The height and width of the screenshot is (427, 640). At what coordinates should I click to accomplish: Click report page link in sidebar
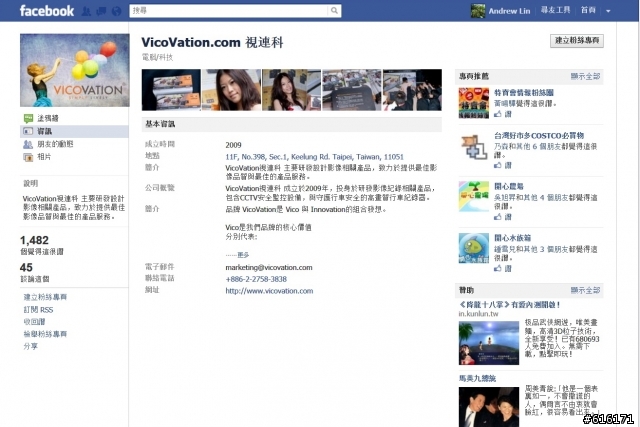(x=45, y=334)
